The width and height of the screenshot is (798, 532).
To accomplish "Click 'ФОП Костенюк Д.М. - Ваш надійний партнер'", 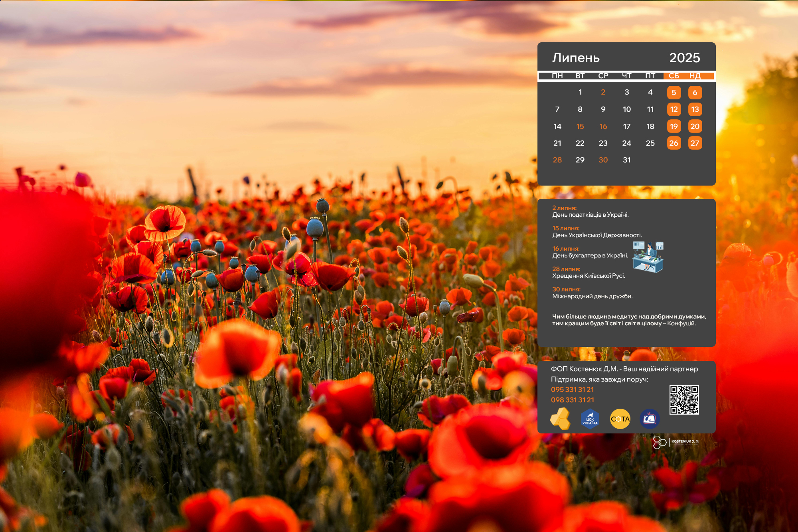I will 624,369.
